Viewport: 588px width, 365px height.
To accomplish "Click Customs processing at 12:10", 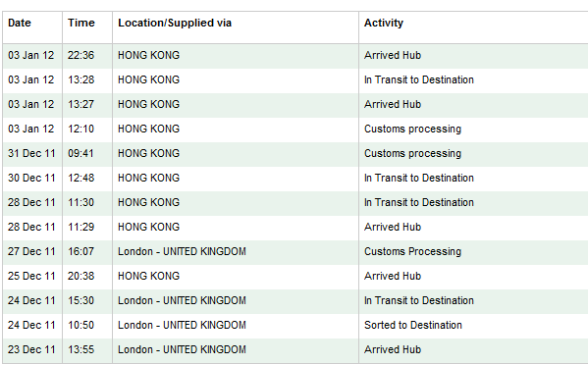I will click(x=412, y=129).
